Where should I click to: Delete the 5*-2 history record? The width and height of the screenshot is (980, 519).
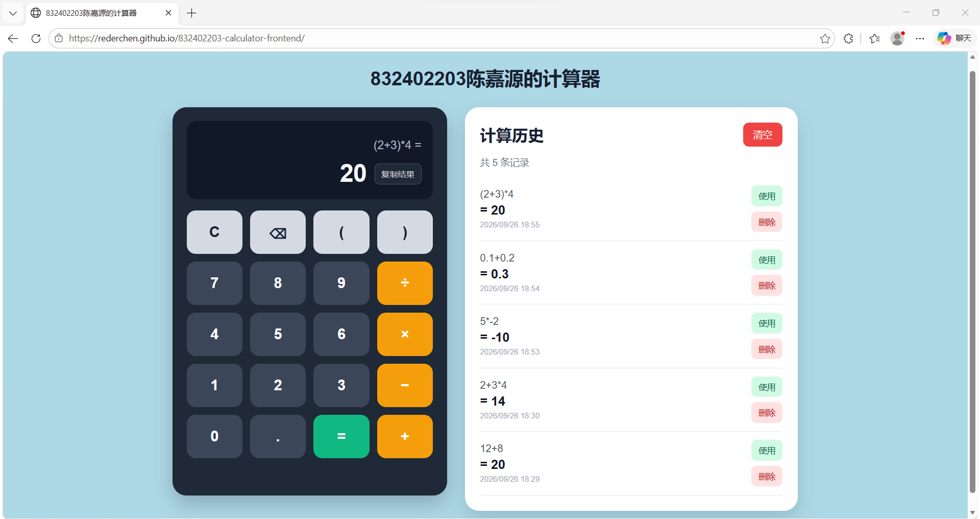click(x=767, y=349)
